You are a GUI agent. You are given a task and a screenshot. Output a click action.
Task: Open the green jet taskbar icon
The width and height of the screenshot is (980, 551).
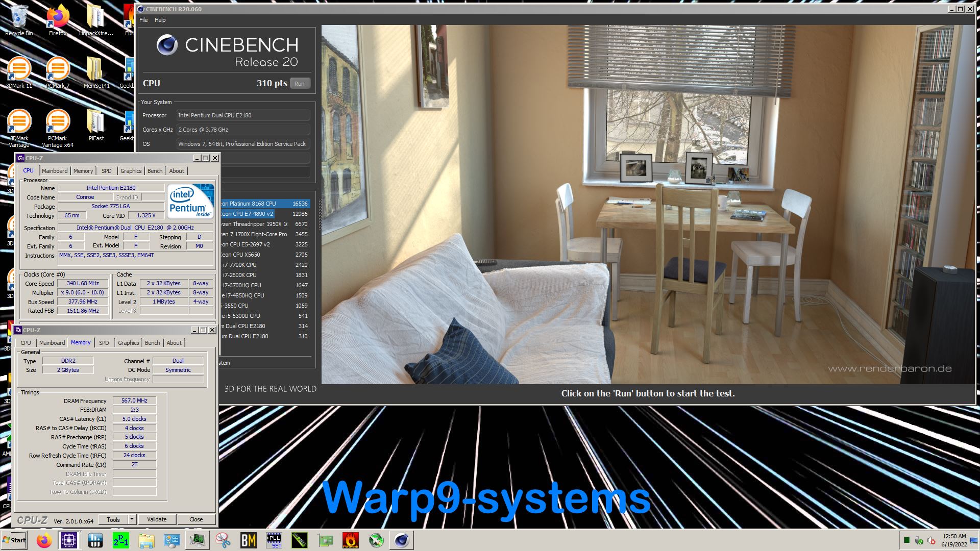pos(376,540)
